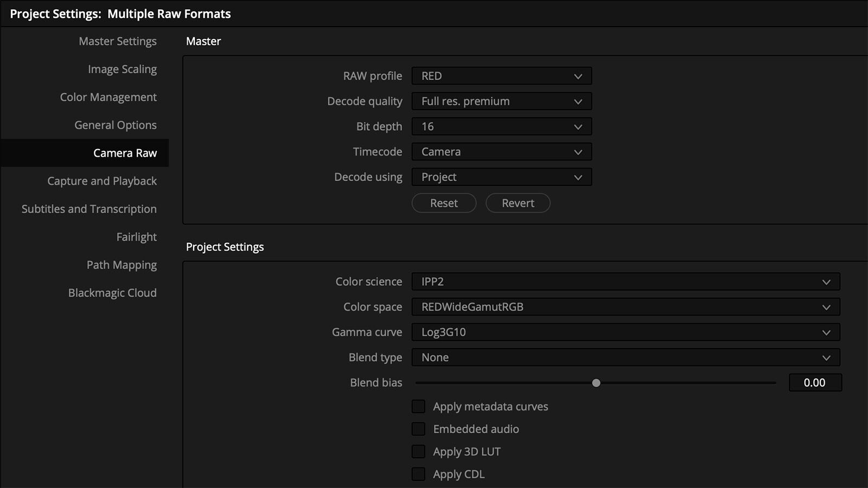Open the Blend type dropdown

coord(624,357)
